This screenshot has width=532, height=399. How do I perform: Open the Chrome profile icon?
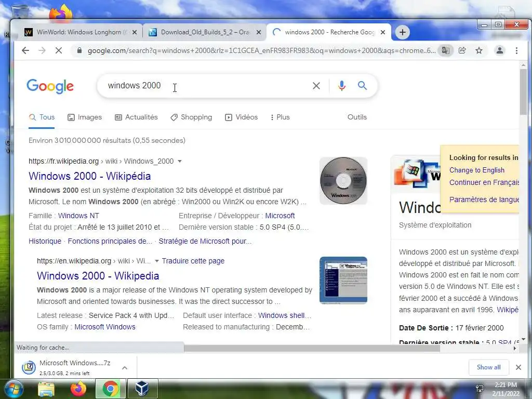coord(500,50)
